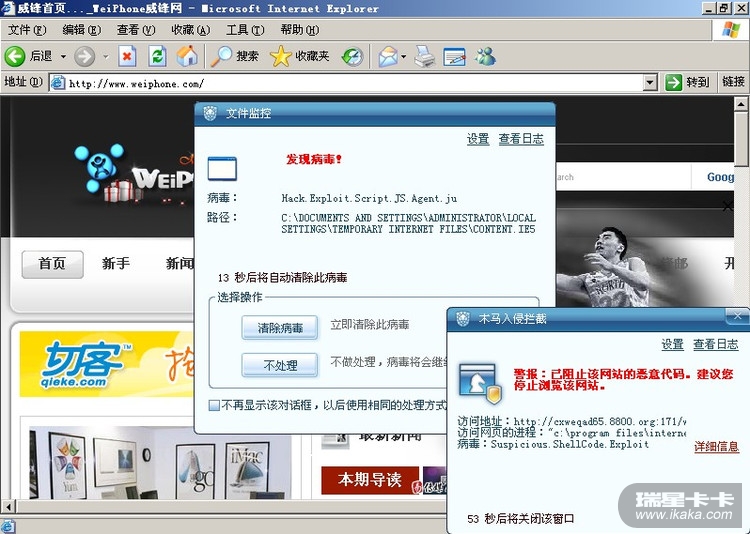Click the WeiPhone site logo

click(135, 174)
